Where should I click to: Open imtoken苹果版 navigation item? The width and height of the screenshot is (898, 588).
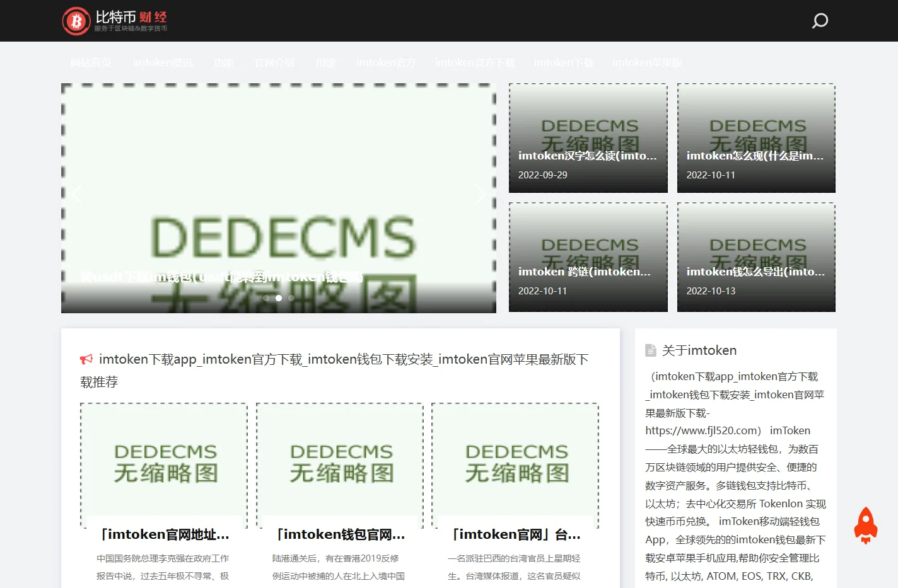(647, 63)
